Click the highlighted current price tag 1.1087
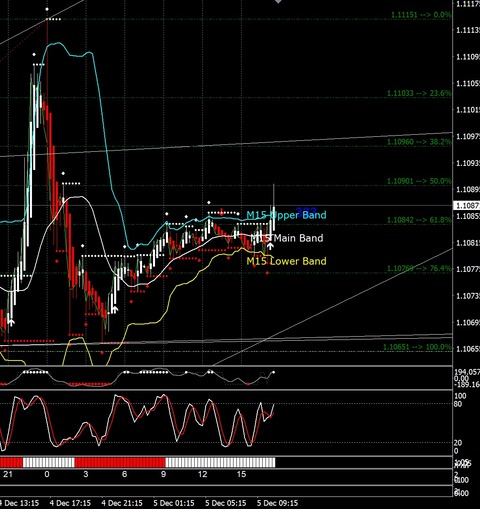The image size is (480, 509). click(x=467, y=206)
